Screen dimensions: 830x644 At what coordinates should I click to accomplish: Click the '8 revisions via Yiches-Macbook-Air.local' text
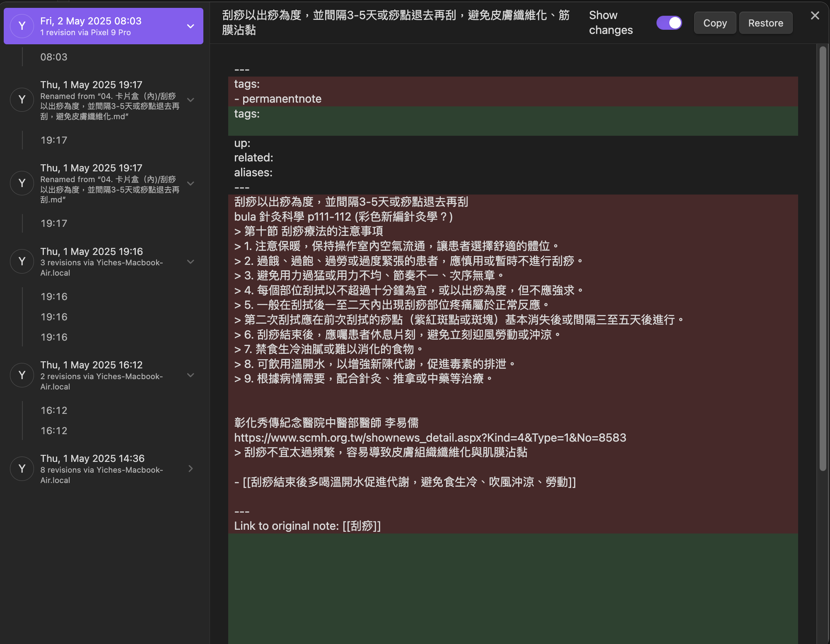point(101,475)
